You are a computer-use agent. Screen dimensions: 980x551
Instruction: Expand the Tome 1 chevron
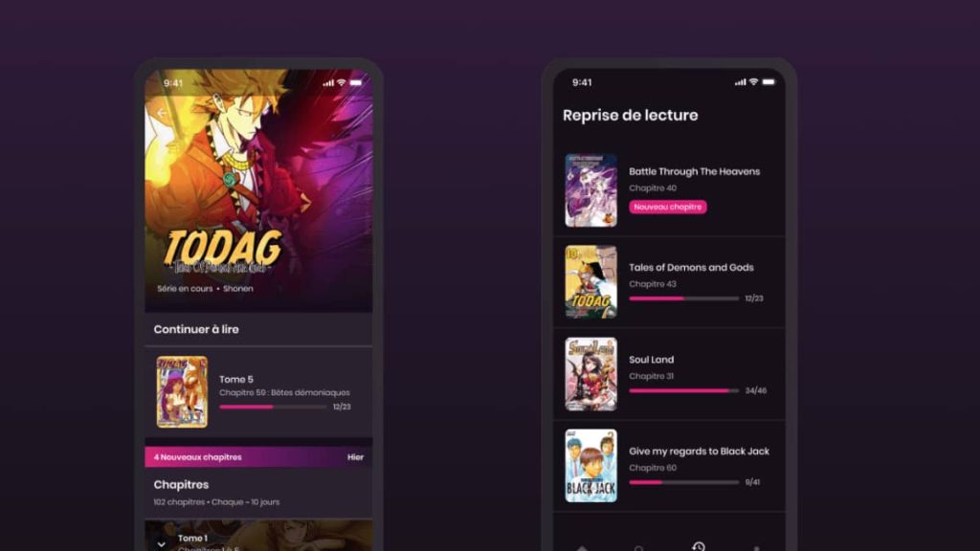click(161, 544)
